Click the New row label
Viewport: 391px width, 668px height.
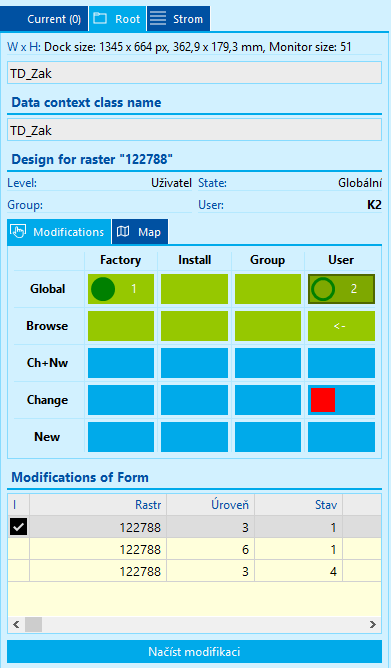click(x=47, y=437)
